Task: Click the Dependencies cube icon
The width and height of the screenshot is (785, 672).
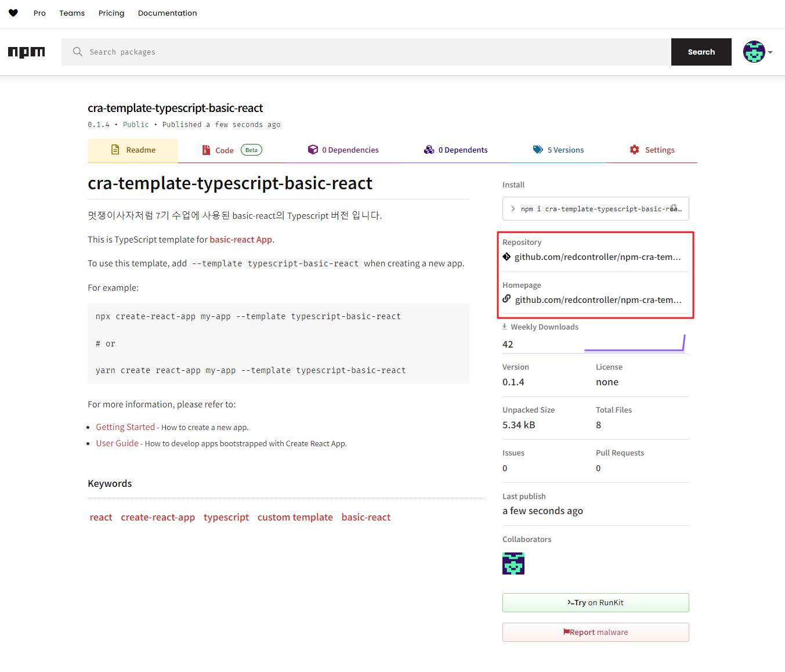Action: (x=313, y=150)
